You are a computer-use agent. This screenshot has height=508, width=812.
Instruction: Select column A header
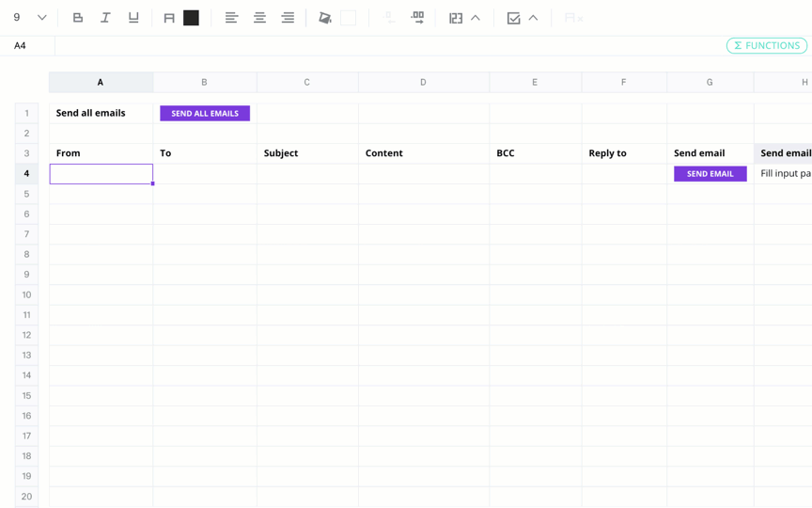click(x=101, y=83)
